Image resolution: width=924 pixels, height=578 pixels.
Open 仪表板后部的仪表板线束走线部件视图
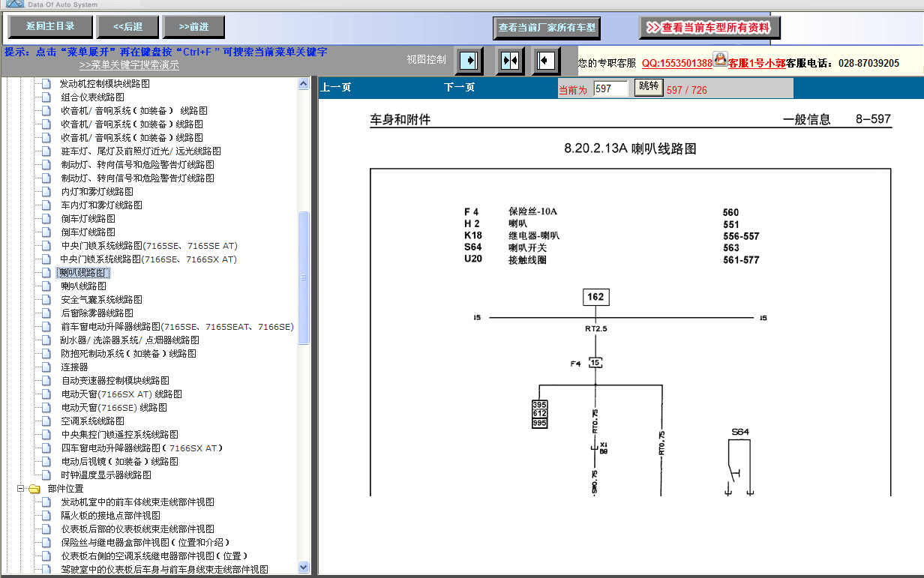click(137, 529)
